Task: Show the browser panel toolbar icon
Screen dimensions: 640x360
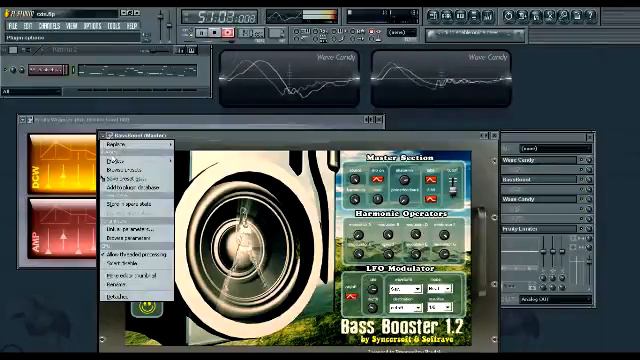Action: point(474,16)
